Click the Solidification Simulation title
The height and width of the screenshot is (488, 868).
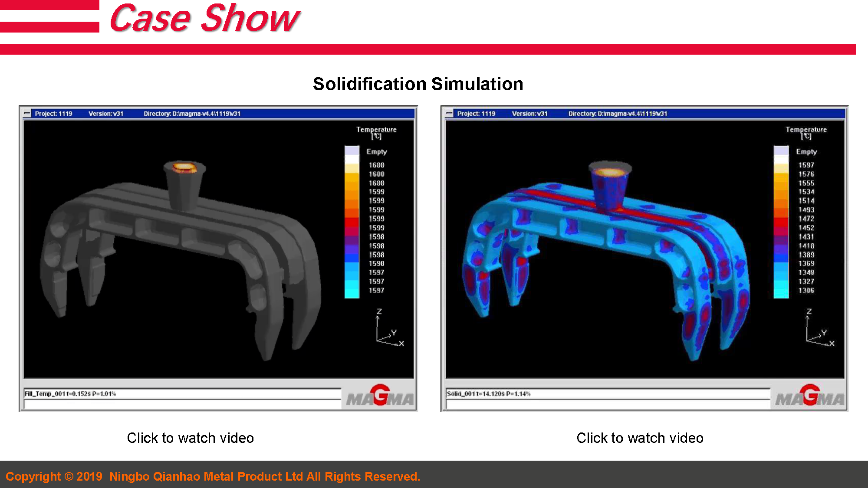pyautogui.click(x=418, y=84)
